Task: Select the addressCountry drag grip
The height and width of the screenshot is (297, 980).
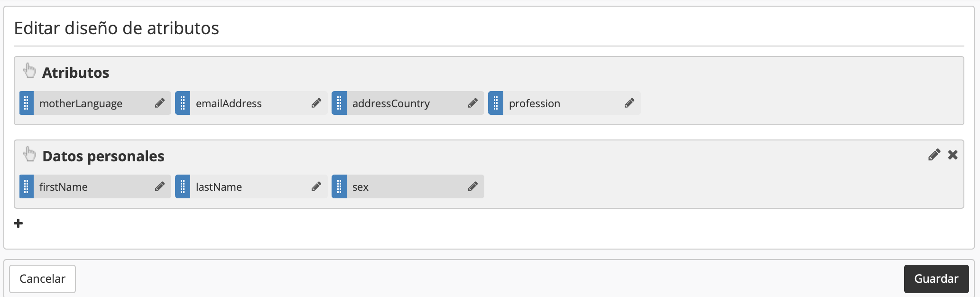Action: tap(339, 103)
